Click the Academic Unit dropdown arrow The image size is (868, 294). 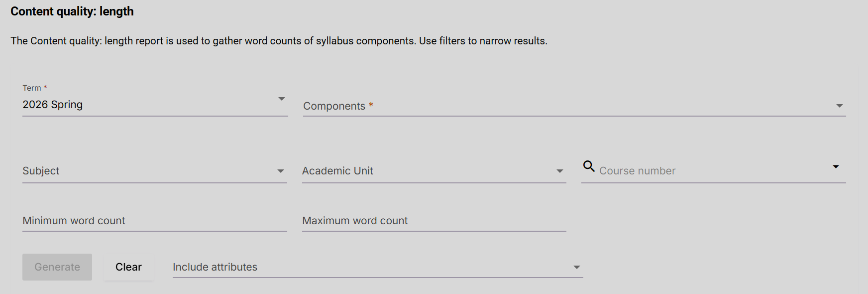[x=560, y=171]
